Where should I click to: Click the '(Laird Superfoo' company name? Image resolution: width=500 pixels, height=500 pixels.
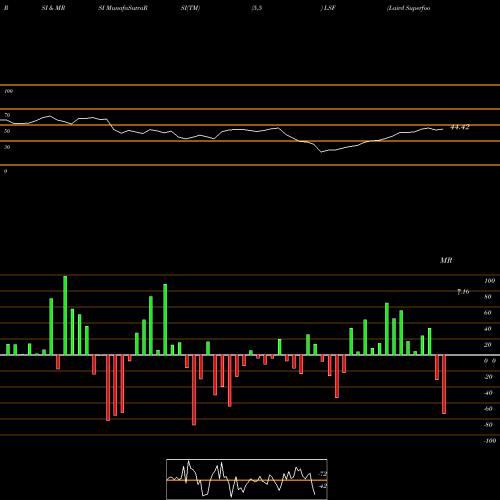[x=408, y=8]
